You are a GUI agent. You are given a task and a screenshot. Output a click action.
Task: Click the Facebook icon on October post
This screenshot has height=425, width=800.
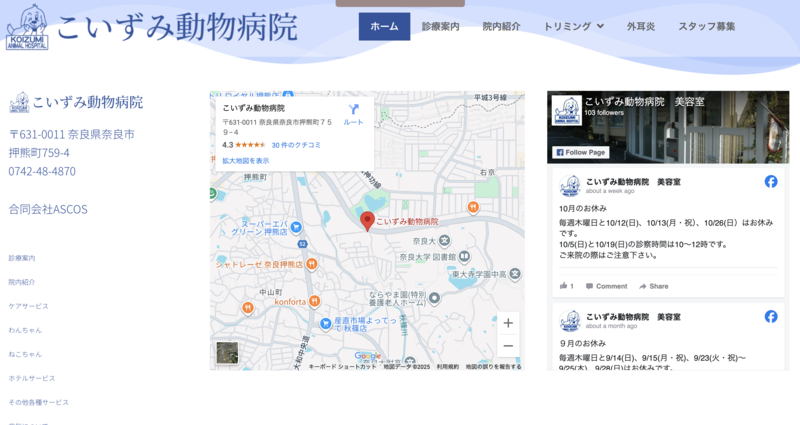tap(771, 181)
